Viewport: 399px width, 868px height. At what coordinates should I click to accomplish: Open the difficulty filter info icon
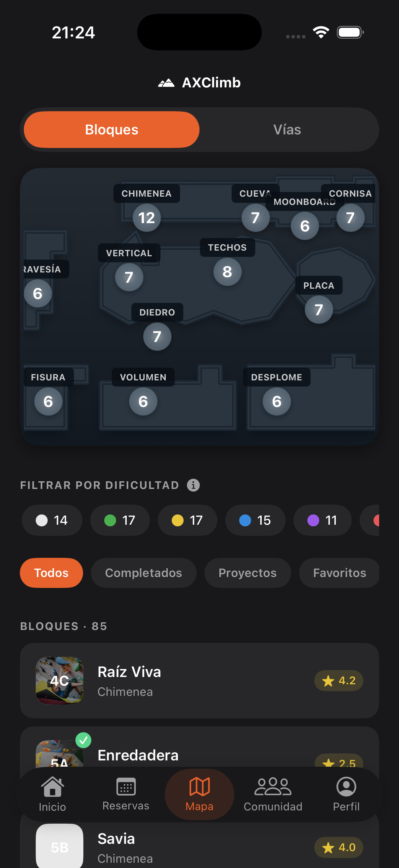click(x=193, y=485)
